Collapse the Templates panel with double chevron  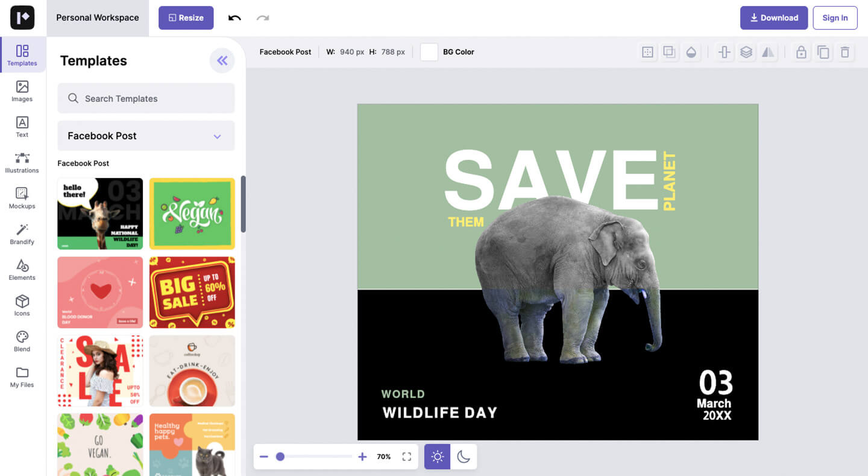click(222, 60)
